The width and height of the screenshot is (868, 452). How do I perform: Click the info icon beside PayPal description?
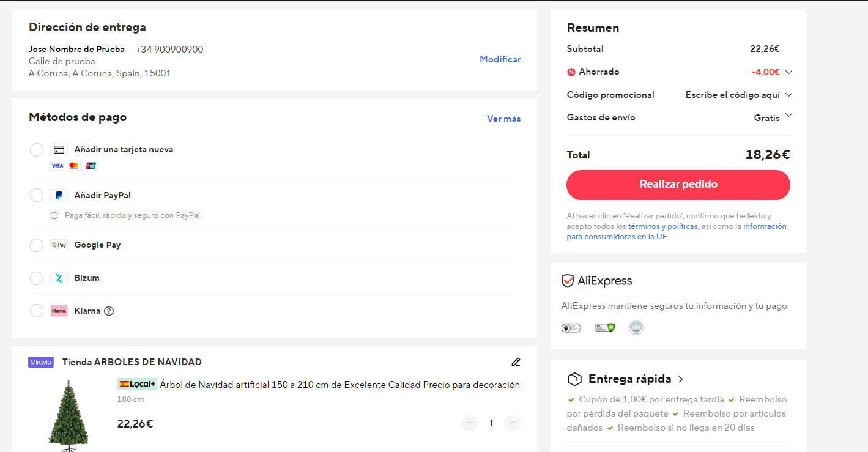coord(54,215)
